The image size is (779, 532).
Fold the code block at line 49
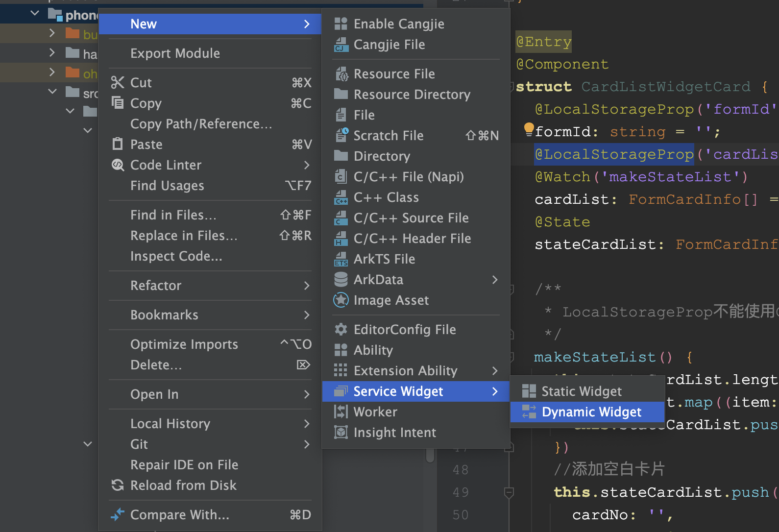pyautogui.click(x=509, y=492)
